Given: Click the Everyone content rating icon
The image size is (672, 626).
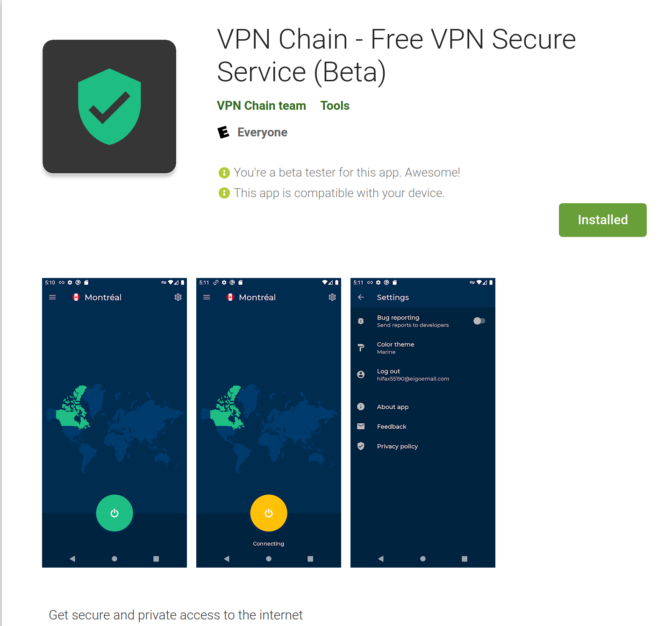Looking at the screenshot, I should [223, 132].
